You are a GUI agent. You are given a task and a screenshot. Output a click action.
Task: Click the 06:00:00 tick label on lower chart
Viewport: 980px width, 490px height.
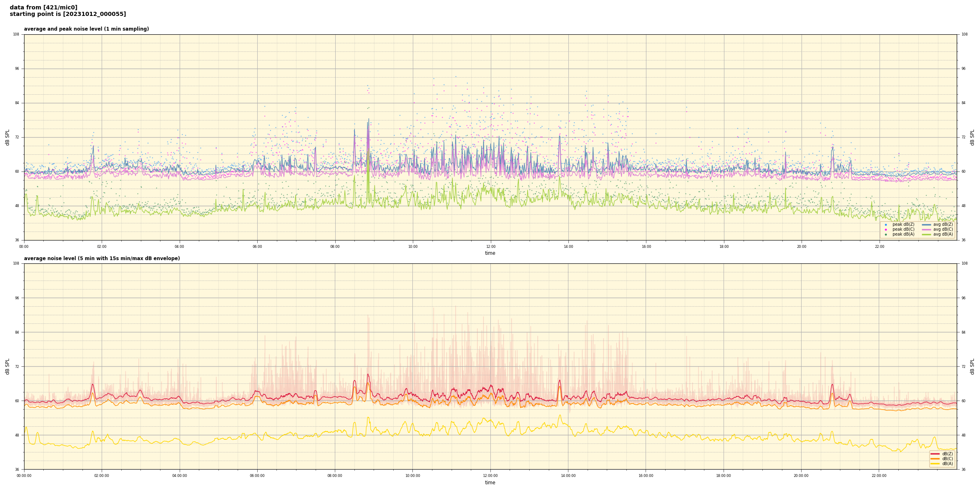coord(257,476)
